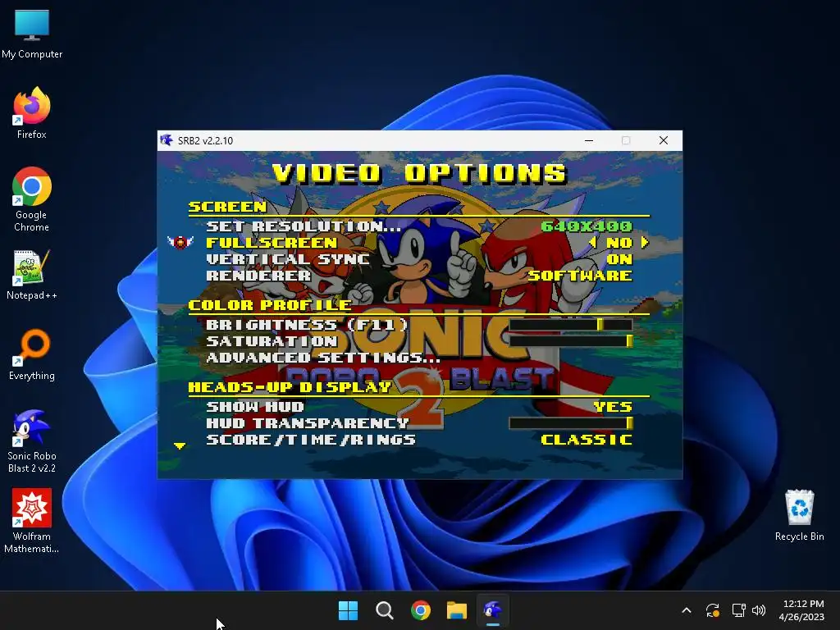The width and height of the screenshot is (840, 630).
Task: Click Fullscreen left arrow
Action: tap(592, 242)
